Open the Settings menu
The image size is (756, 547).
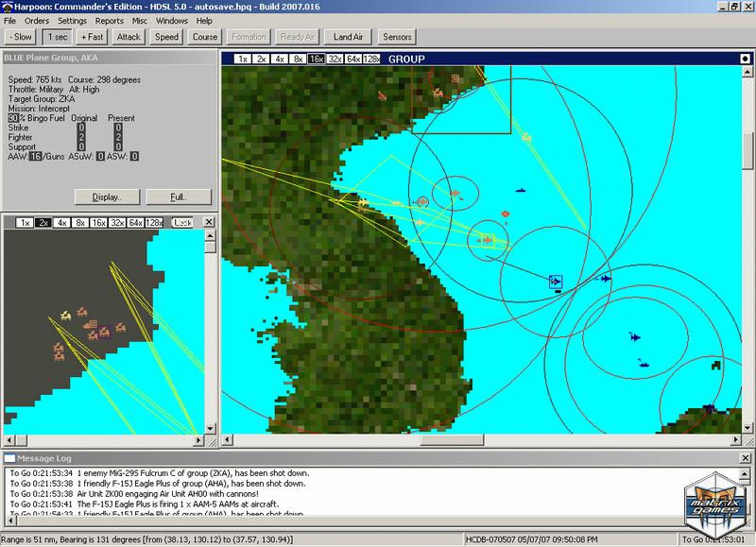[x=72, y=21]
